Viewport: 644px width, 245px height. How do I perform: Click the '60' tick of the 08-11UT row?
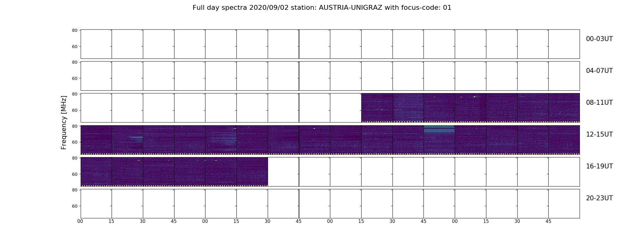pos(75,110)
